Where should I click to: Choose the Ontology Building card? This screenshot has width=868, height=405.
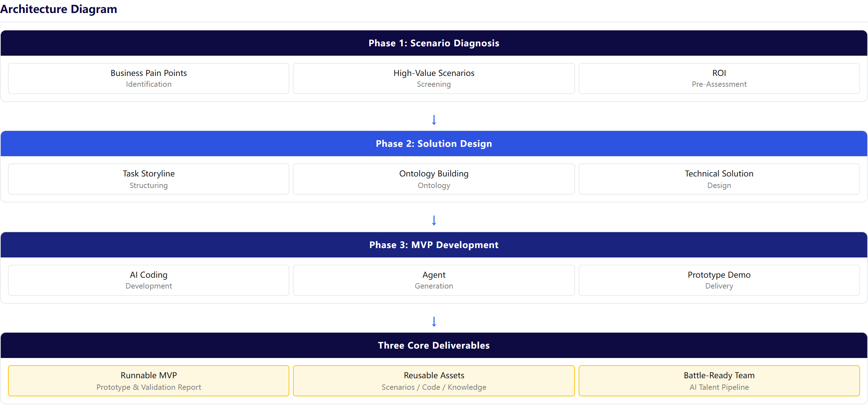434,179
